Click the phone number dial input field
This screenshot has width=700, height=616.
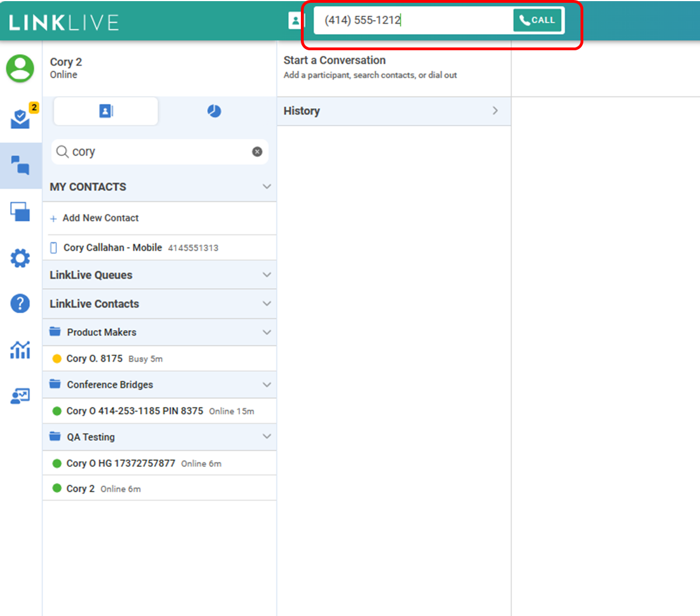click(x=413, y=21)
